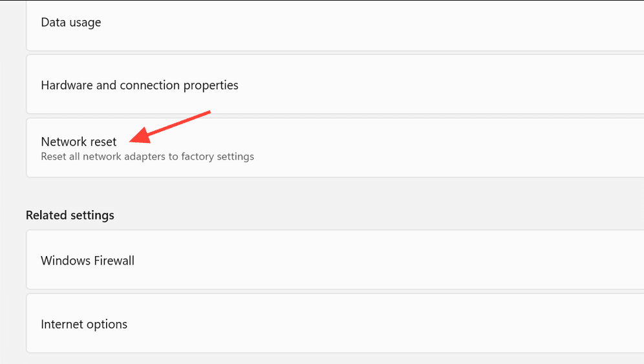Click the "Related settings" section heading

70,215
